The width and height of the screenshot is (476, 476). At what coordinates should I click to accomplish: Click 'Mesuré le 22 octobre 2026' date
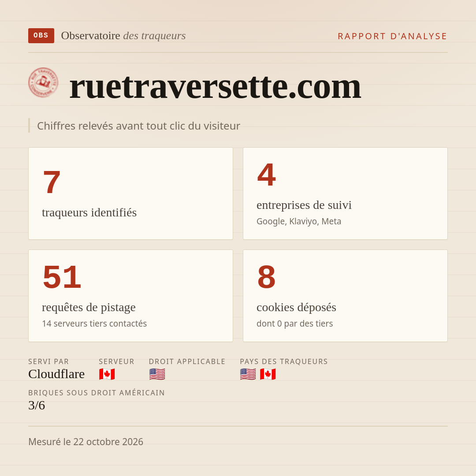tap(86, 442)
